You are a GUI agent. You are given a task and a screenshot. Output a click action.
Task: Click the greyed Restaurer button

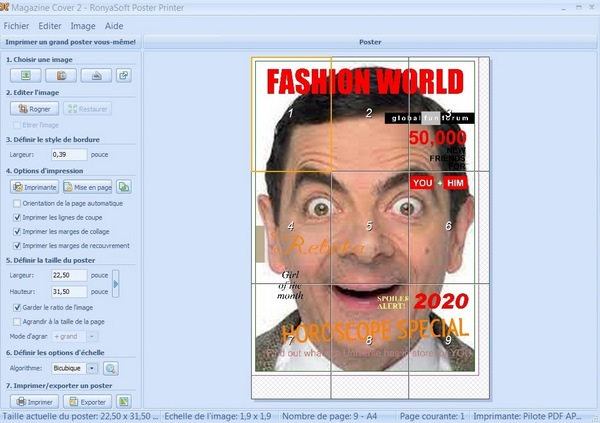pyautogui.click(x=88, y=109)
